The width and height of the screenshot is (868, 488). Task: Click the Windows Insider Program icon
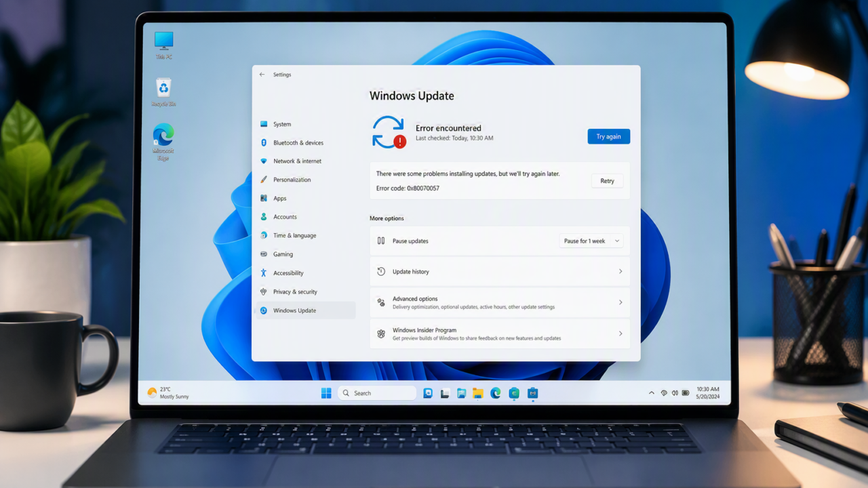[381, 333]
